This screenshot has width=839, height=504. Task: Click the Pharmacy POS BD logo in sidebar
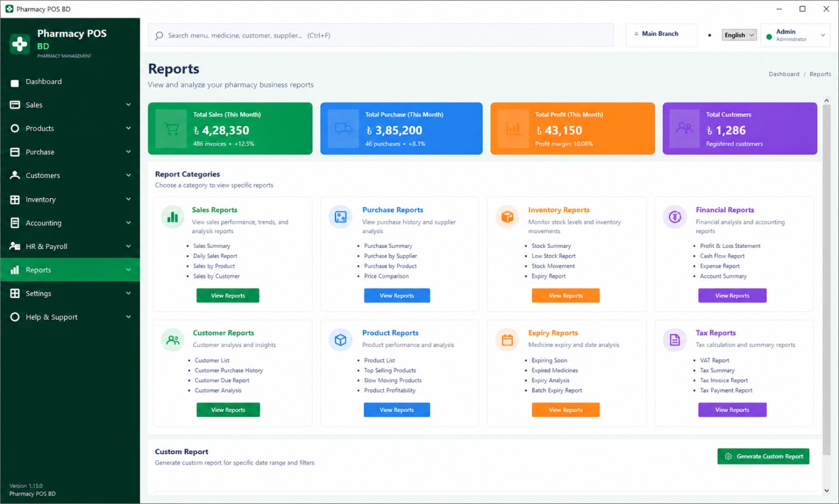tap(20, 44)
